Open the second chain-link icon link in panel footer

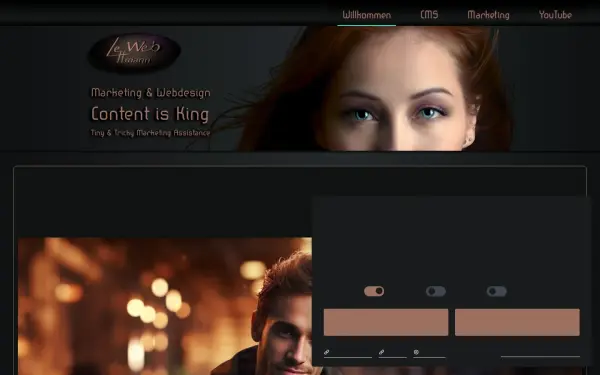[392, 353]
